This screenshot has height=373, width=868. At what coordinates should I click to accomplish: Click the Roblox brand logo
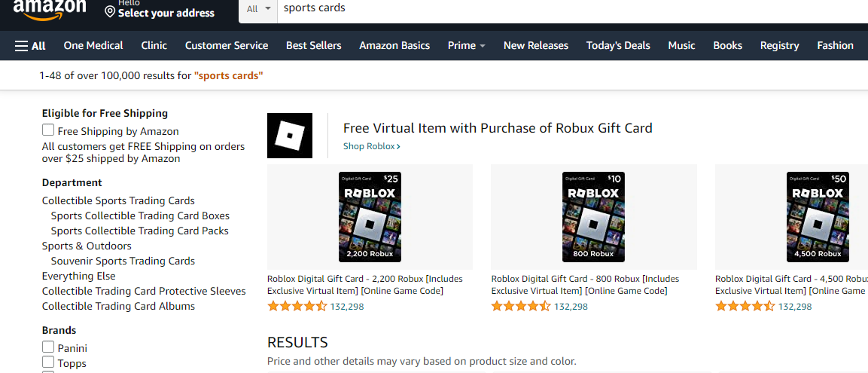click(x=290, y=136)
